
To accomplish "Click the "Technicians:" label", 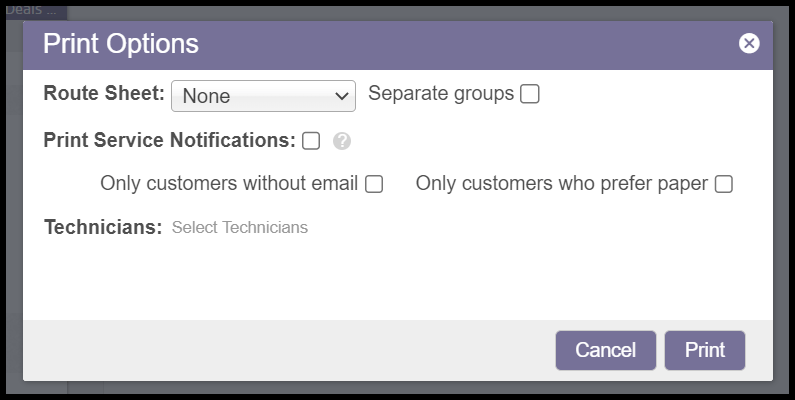I will pyautogui.click(x=103, y=227).
